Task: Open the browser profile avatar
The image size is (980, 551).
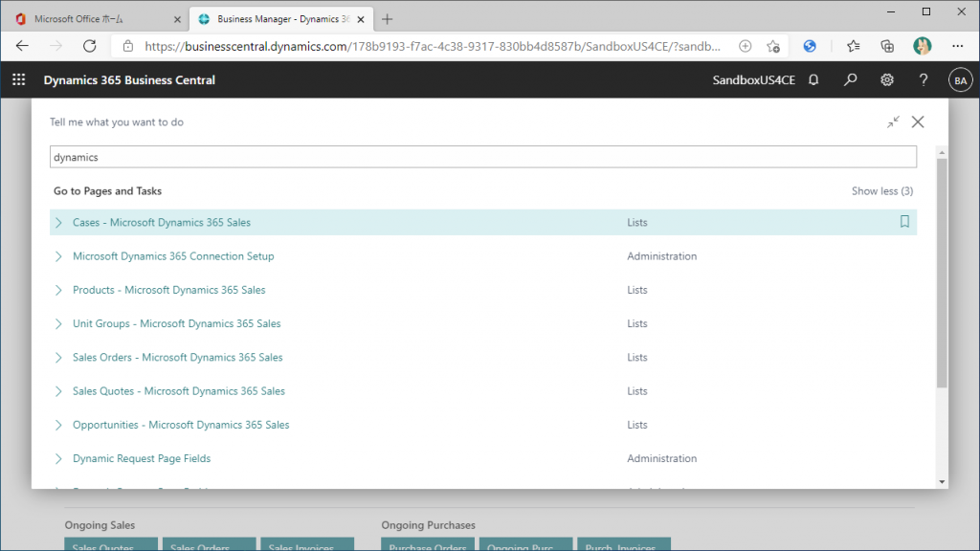Action: (x=922, y=46)
